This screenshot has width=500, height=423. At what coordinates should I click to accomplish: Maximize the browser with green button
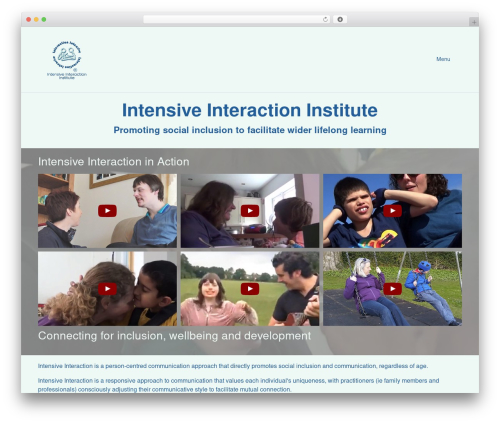(44, 19)
